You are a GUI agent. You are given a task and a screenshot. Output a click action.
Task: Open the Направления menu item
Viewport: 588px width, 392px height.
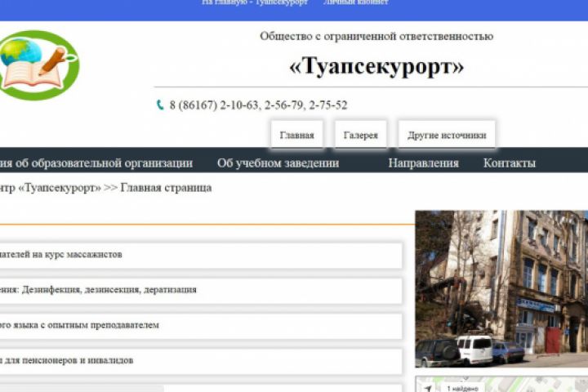[423, 163]
